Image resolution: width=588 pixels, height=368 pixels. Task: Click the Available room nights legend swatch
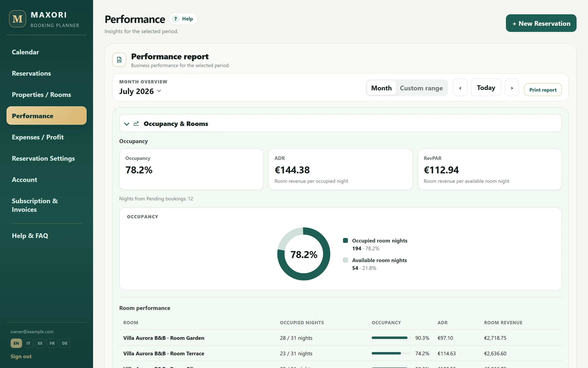tap(345, 260)
